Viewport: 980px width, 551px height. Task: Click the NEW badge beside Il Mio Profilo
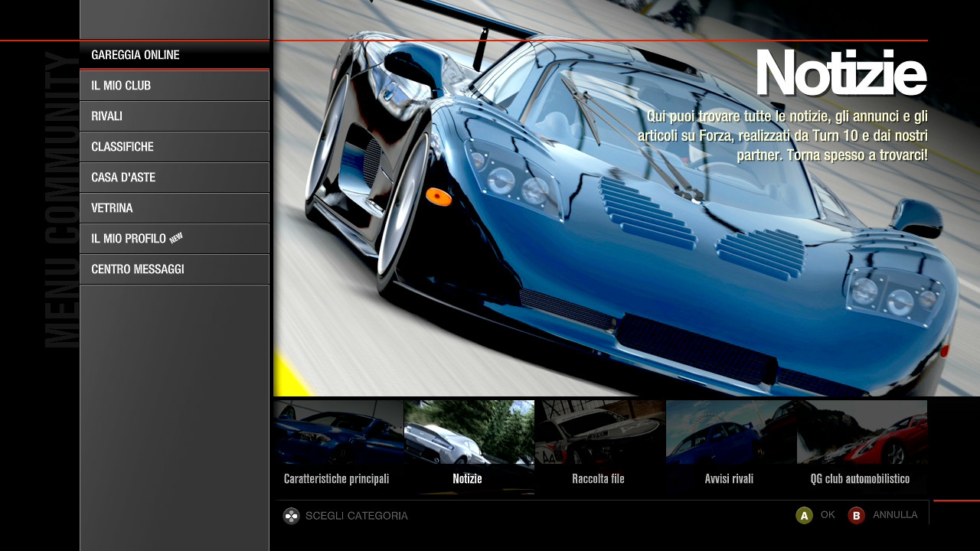tap(176, 237)
